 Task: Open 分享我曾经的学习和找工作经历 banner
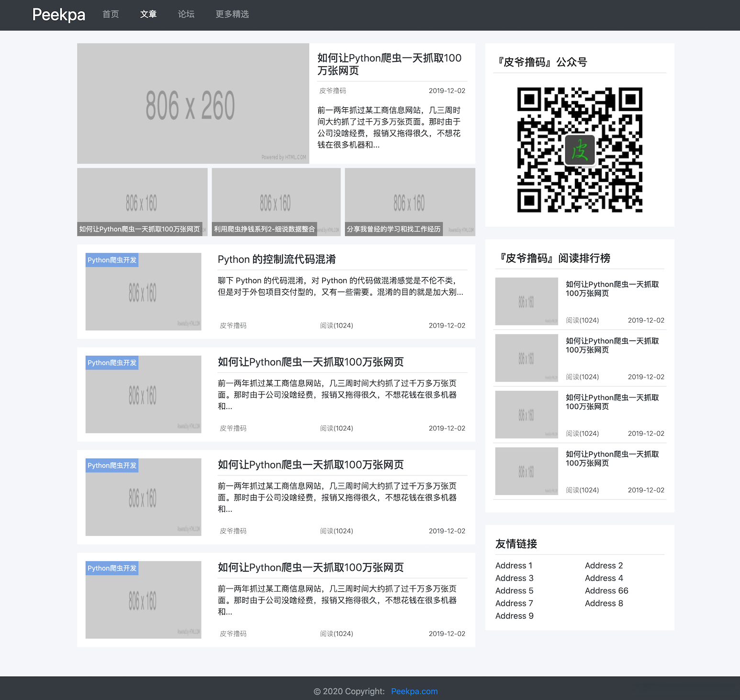393,229
